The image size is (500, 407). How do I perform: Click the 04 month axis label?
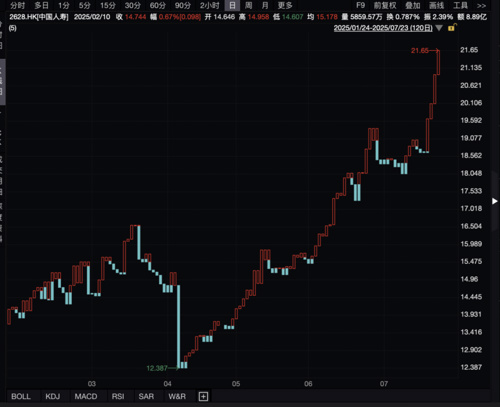click(167, 384)
